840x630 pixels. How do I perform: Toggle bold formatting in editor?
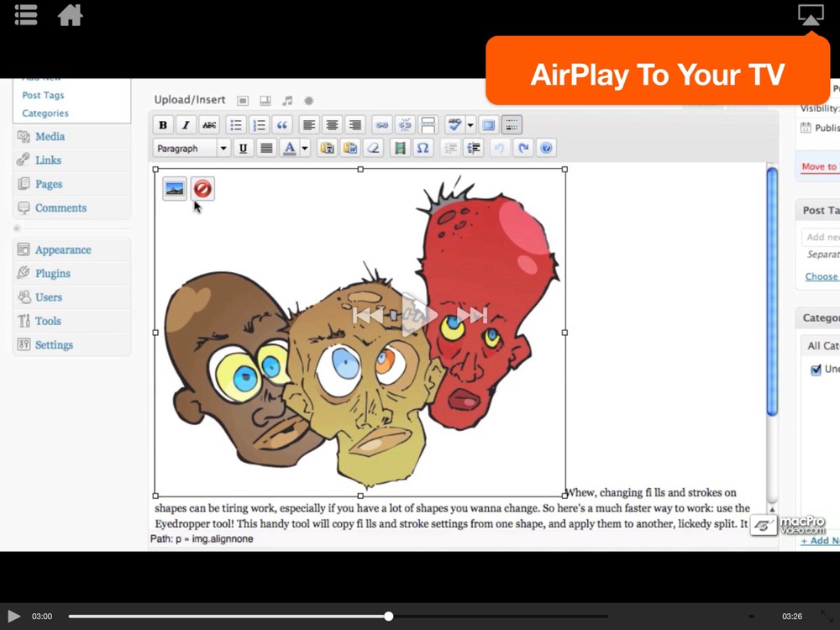[163, 125]
